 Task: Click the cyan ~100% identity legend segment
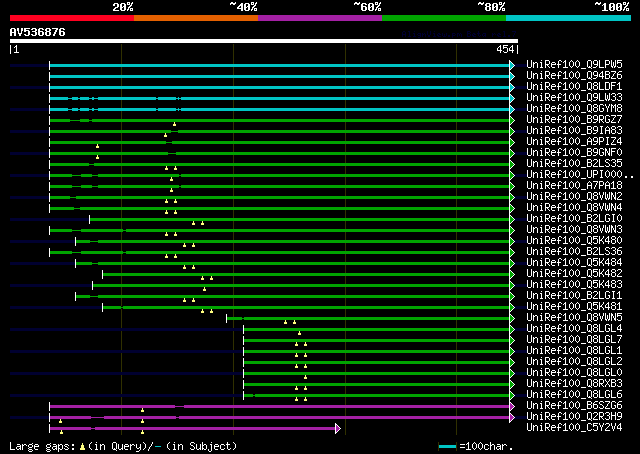[x=569, y=18]
